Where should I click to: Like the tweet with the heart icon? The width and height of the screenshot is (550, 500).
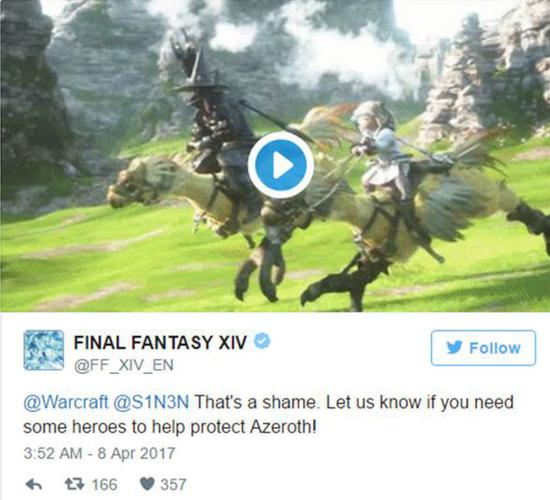click(147, 485)
